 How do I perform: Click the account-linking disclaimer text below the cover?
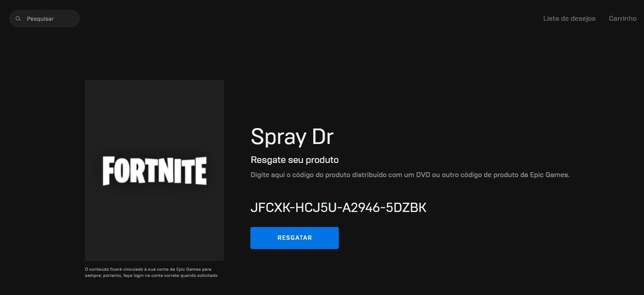tap(151, 272)
